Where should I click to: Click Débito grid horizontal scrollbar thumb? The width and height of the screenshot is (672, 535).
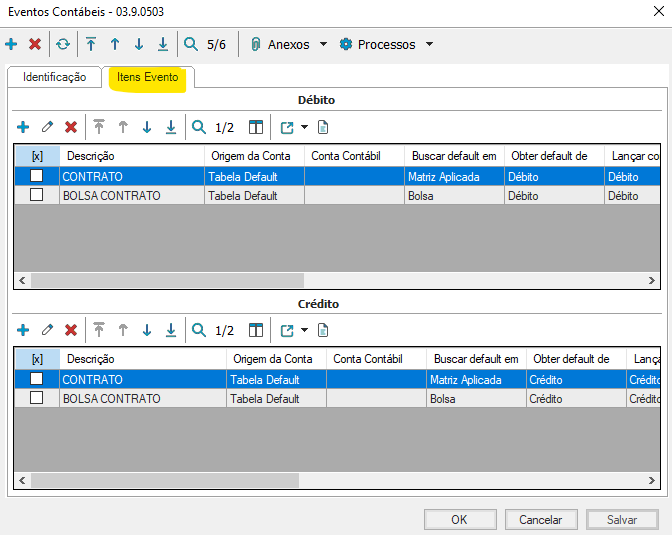click(167, 280)
